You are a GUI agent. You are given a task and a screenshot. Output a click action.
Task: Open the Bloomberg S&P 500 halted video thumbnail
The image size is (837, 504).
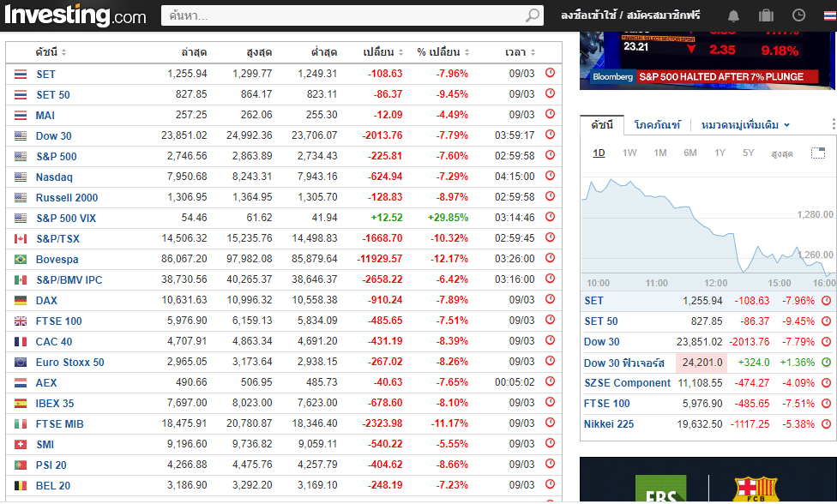[707, 60]
